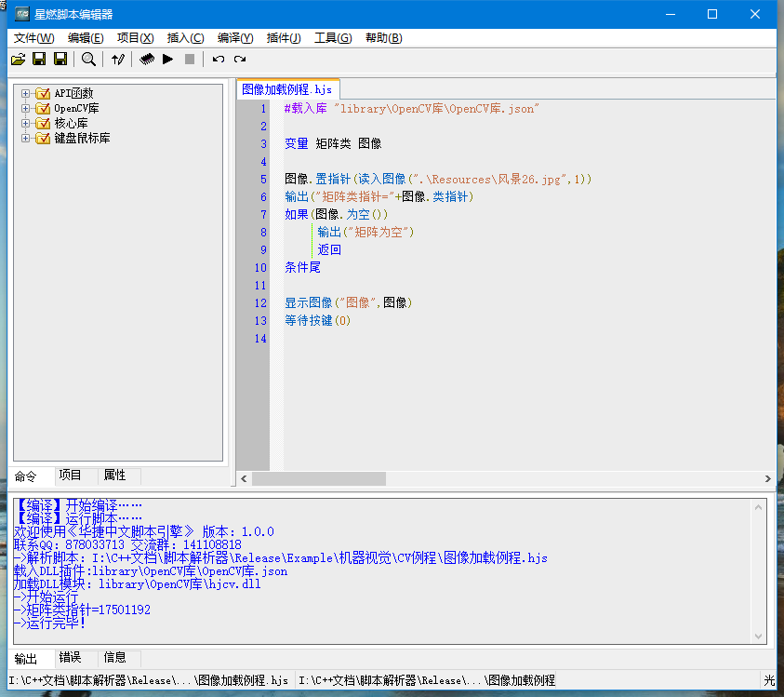784x697 pixels.
Task: Switch to the 错误 output tab
Action: (71, 658)
